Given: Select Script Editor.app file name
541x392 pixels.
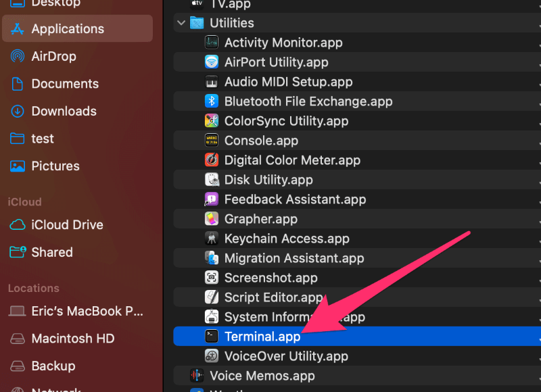Looking at the screenshot, I should [x=274, y=297].
